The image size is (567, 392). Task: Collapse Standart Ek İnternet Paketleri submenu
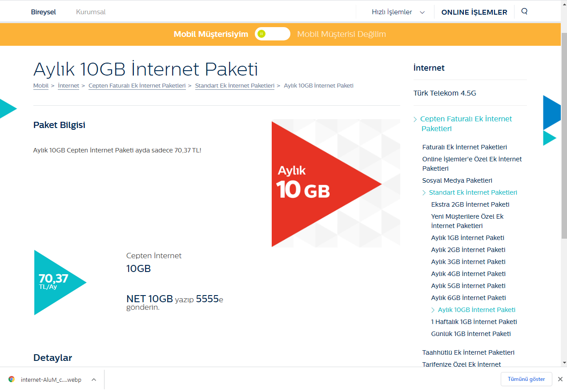(424, 192)
